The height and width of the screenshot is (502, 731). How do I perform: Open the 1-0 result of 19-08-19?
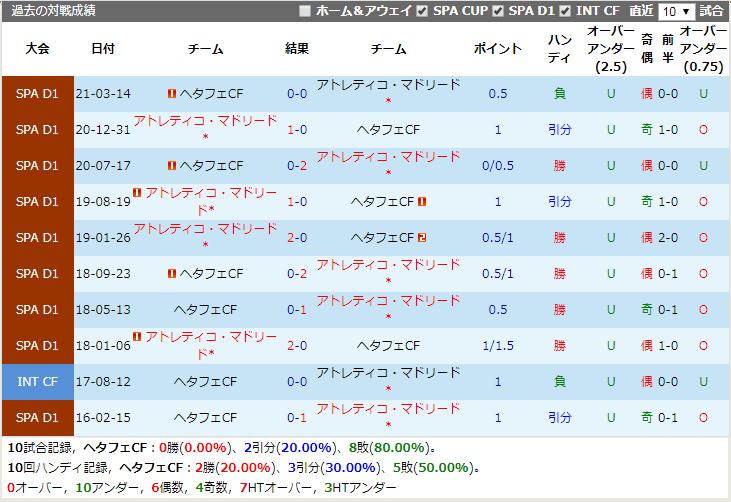point(297,202)
